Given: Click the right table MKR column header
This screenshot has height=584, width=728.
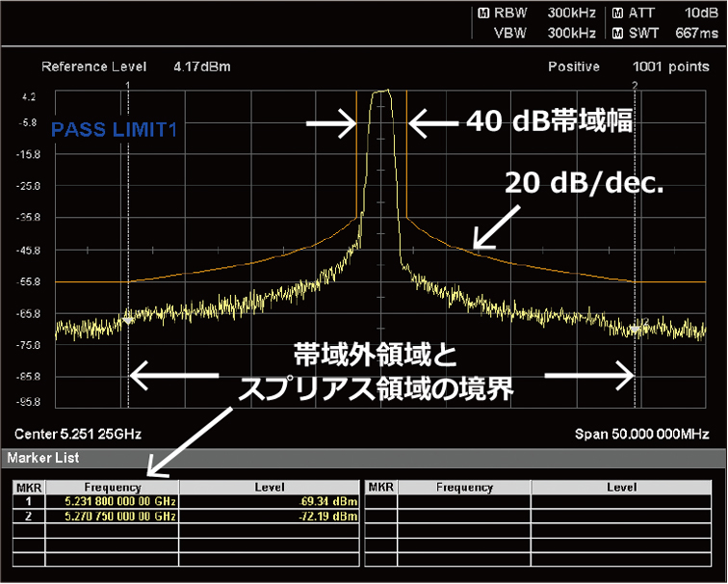Looking at the screenshot, I should coord(381,488).
